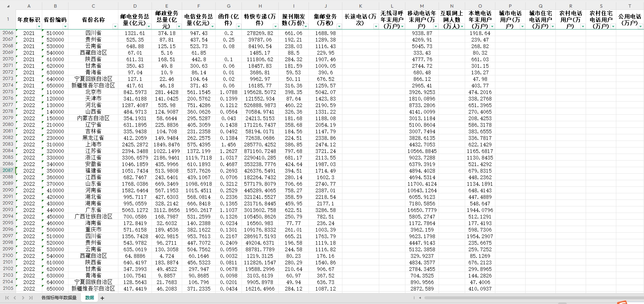This screenshot has height=304, width=644.
Task: Click cell 四川省 in row 2066
Action: [93, 33]
